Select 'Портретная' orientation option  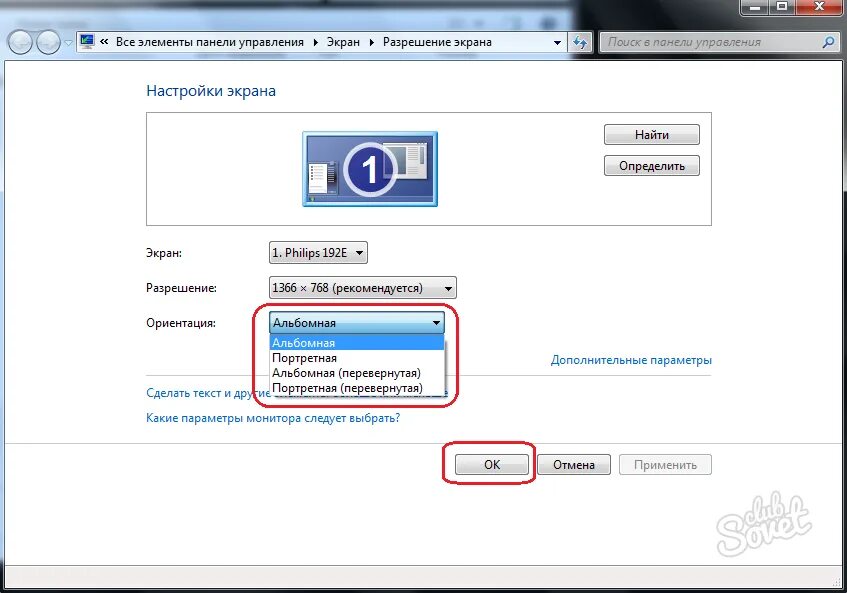click(x=357, y=358)
